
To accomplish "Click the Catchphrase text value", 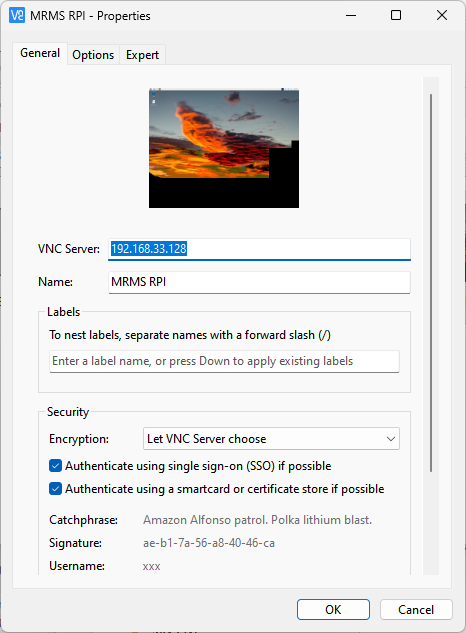I will pos(257,520).
